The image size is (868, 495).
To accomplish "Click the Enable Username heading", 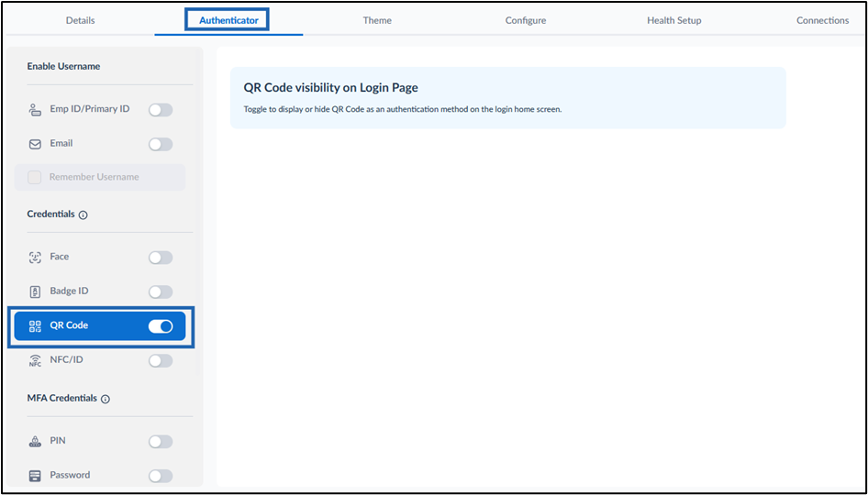I will (x=63, y=66).
